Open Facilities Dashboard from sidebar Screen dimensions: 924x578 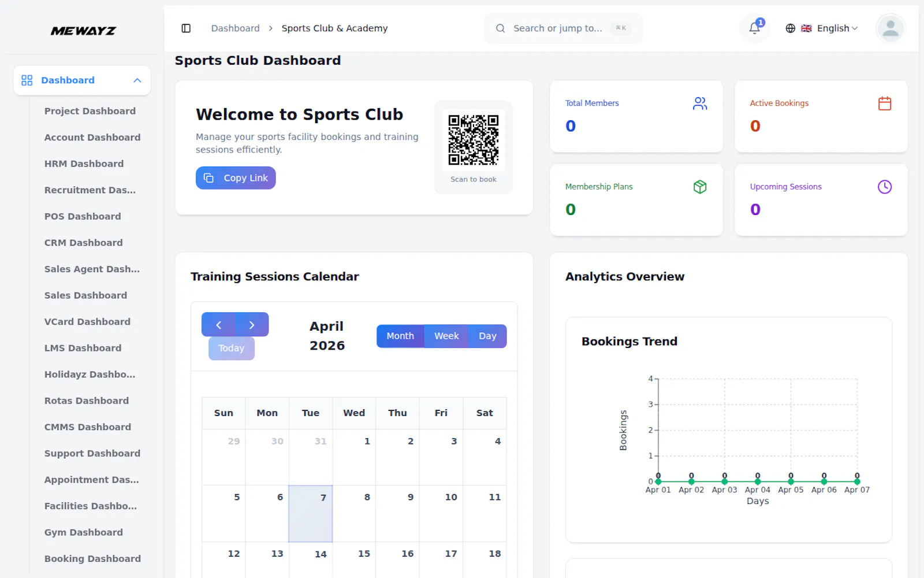click(91, 506)
